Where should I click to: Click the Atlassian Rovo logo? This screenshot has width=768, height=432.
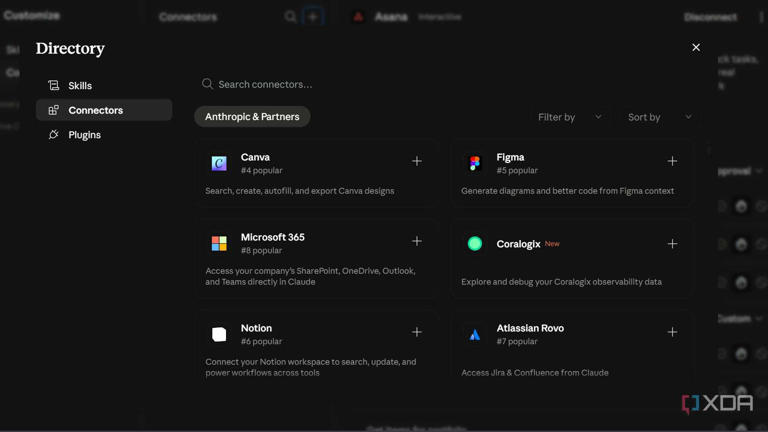point(475,335)
